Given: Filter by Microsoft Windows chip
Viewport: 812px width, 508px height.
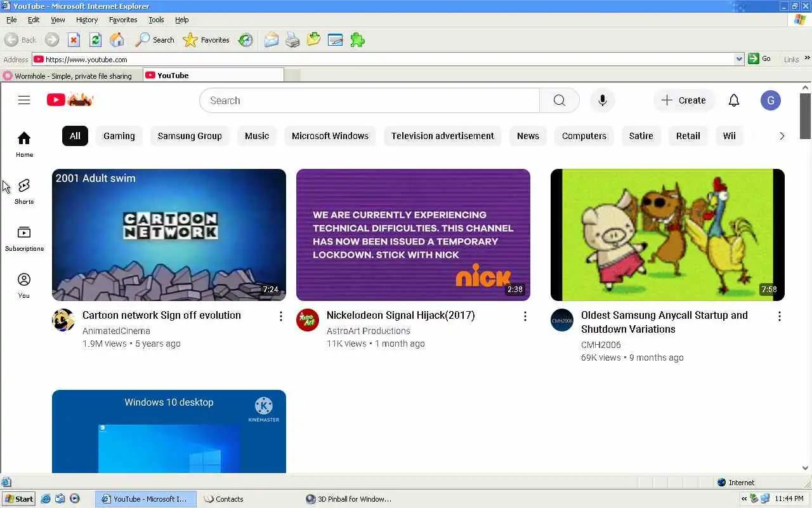Looking at the screenshot, I should coord(330,136).
